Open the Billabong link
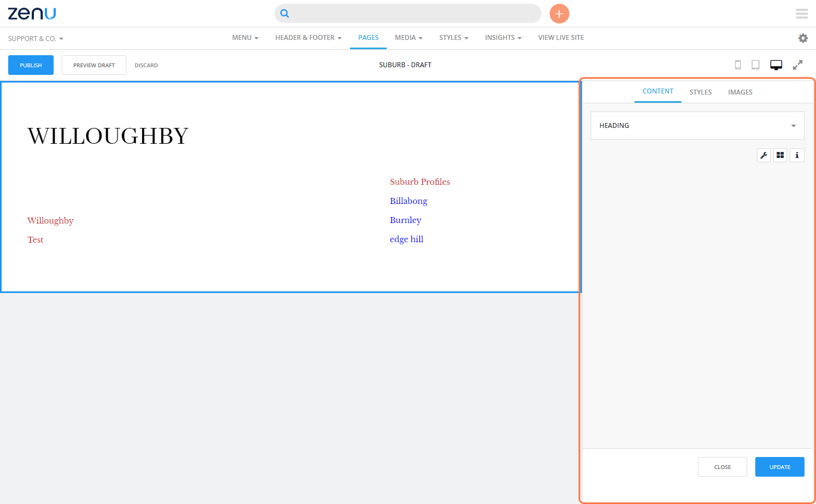The image size is (816, 504). [x=409, y=201]
